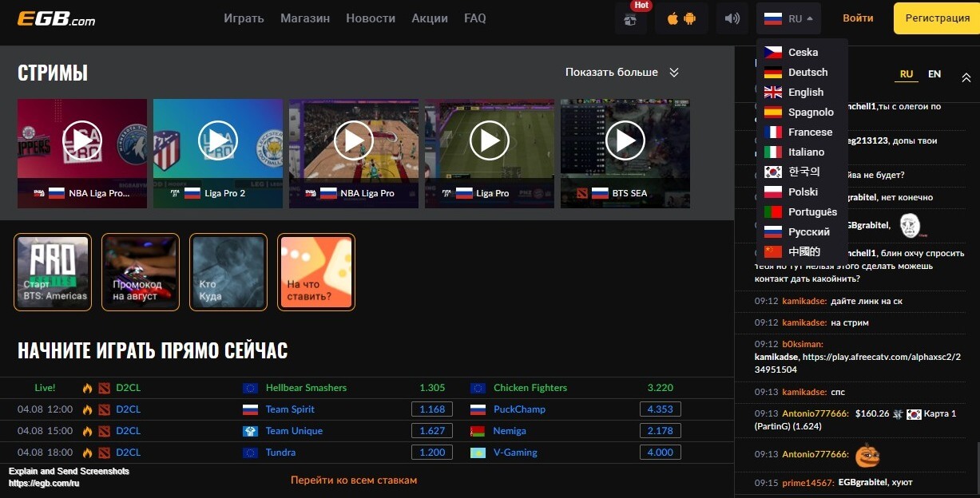Viewport: 980px width, 498px height.
Task: Click the Team Unique logo icon
Action: point(250,431)
